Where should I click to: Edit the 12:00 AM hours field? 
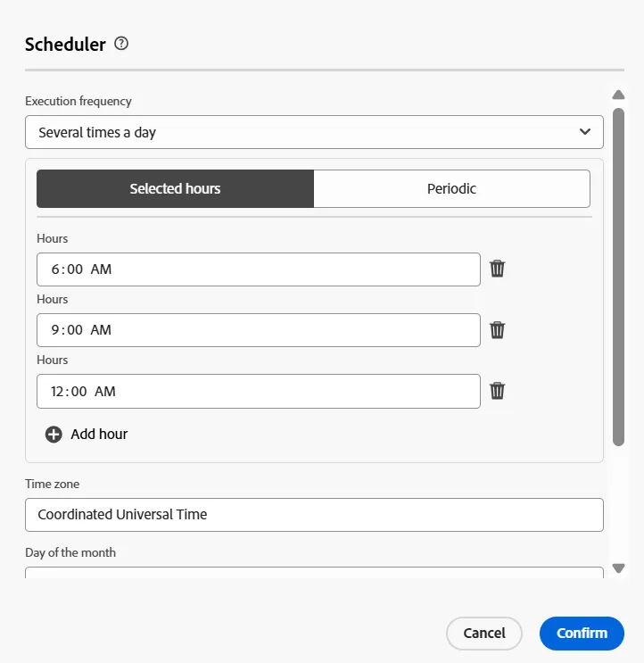pyautogui.click(x=258, y=391)
